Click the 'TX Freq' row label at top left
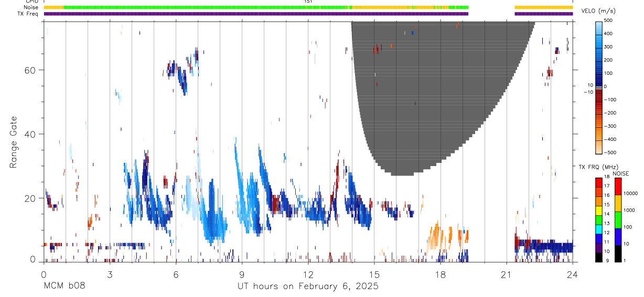Viewport: 644px width, 297px height. point(27,14)
